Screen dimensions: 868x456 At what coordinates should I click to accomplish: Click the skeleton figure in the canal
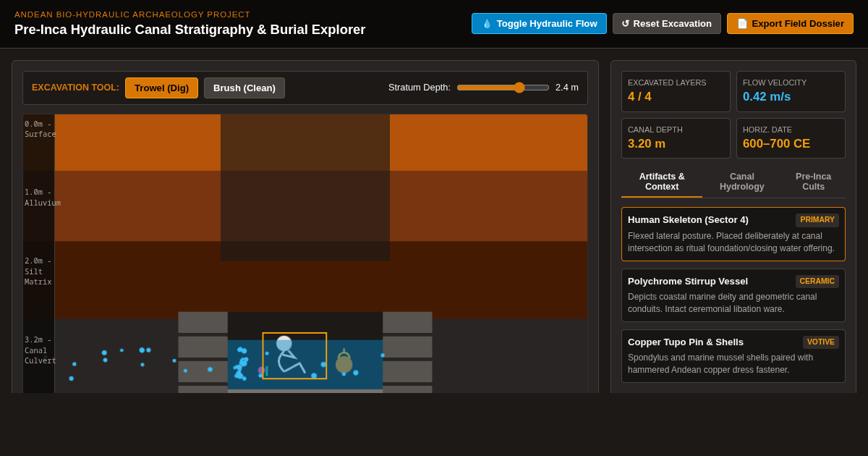(291, 355)
